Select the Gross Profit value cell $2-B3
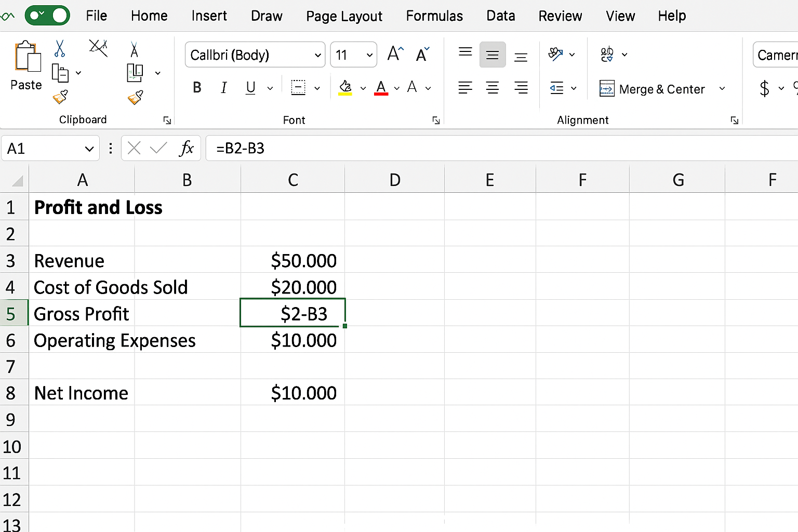This screenshot has width=798, height=532. [292, 313]
